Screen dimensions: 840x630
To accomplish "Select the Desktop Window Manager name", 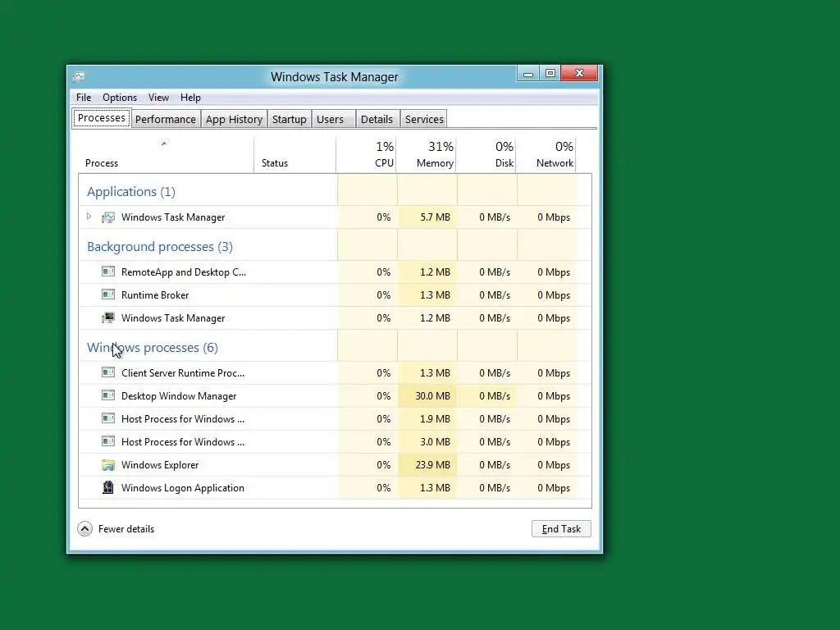I will tap(179, 396).
